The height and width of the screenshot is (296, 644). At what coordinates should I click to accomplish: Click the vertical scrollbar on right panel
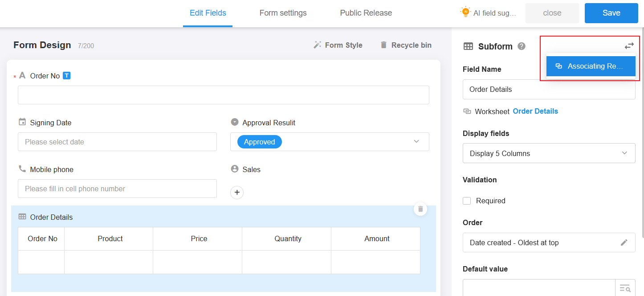642,134
